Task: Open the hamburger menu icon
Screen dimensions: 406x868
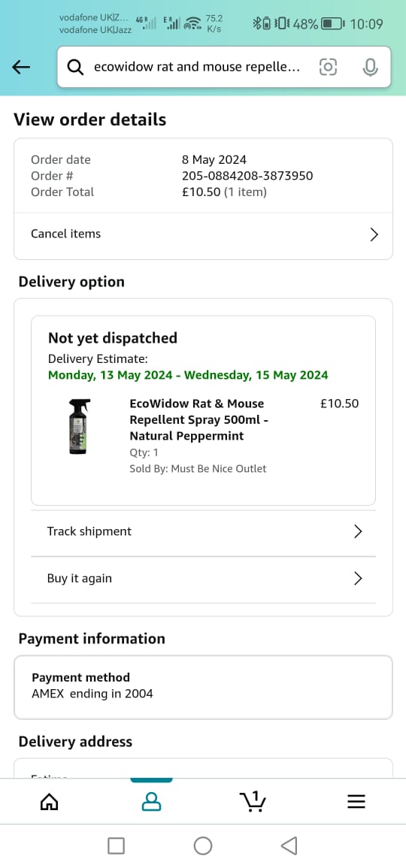Action: coord(356,802)
